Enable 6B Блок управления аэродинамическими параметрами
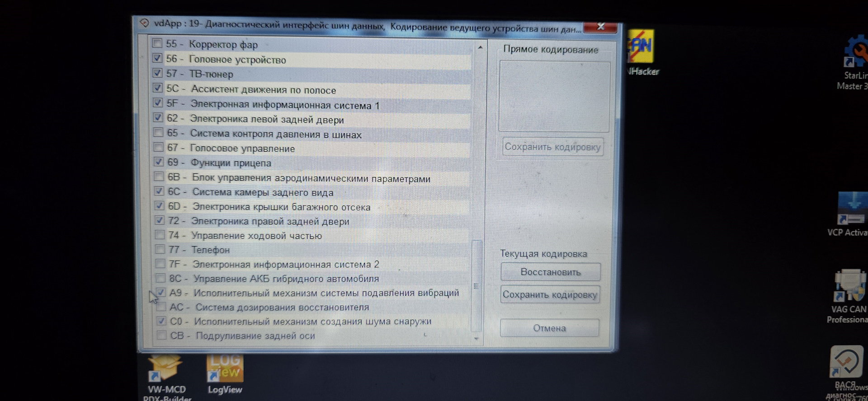Screen dimensions: 868x401 point(159,176)
